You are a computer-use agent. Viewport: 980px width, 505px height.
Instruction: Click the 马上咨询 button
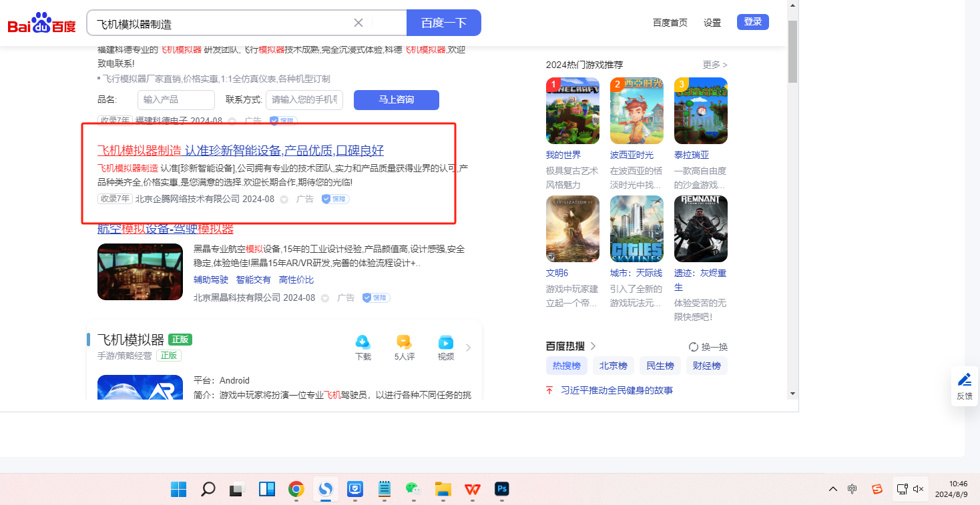[397, 100]
